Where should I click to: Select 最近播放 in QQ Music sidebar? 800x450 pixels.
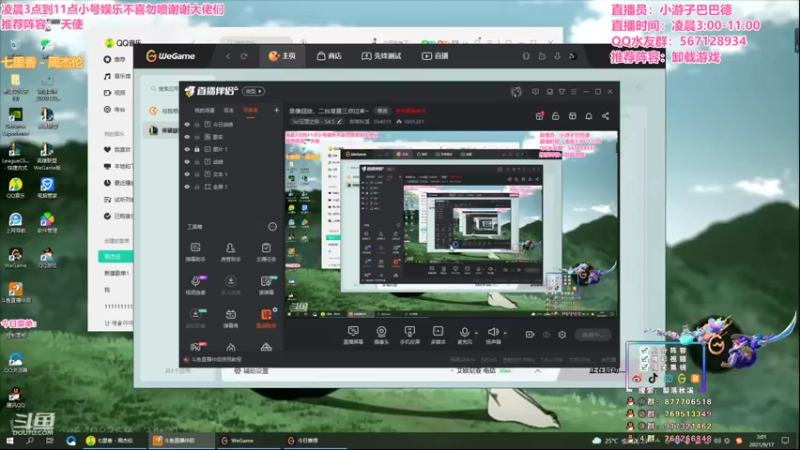tap(118, 183)
